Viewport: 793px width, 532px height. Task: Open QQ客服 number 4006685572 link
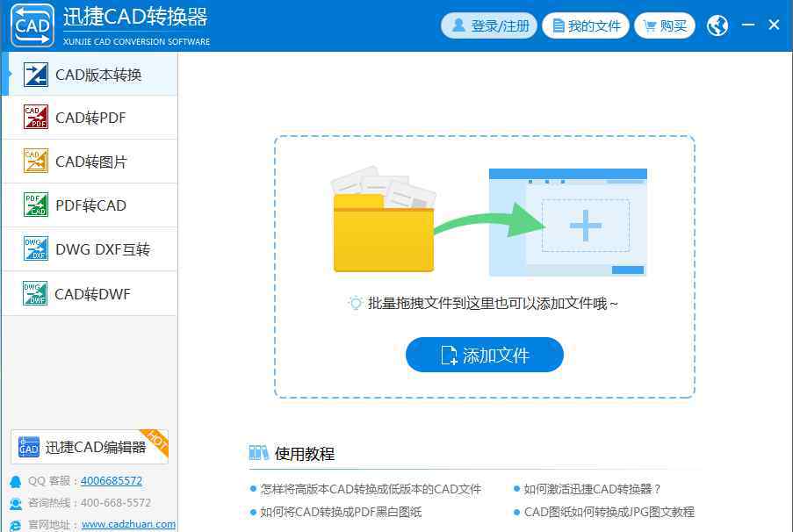(112, 481)
